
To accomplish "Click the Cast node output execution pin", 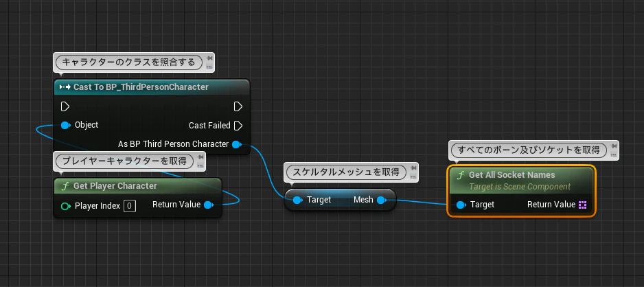I will click(x=238, y=106).
